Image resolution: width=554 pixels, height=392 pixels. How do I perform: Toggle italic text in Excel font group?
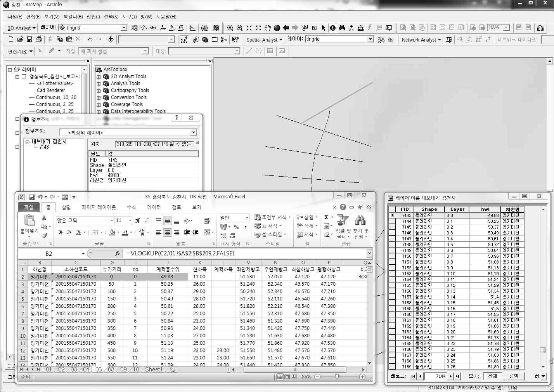click(x=69, y=232)
